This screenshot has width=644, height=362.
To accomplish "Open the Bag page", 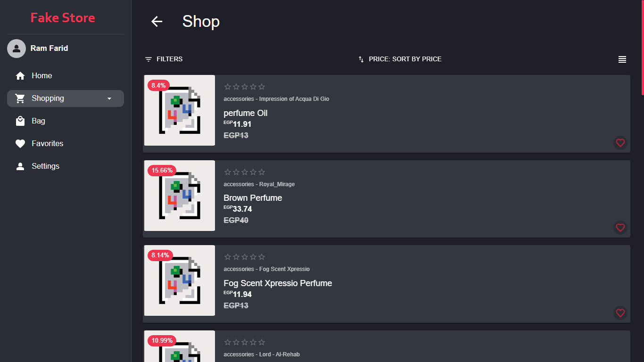I will [x=38, y=121].
